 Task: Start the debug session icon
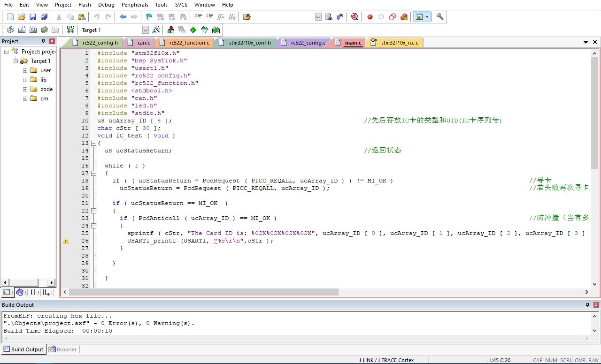point(354,17)
